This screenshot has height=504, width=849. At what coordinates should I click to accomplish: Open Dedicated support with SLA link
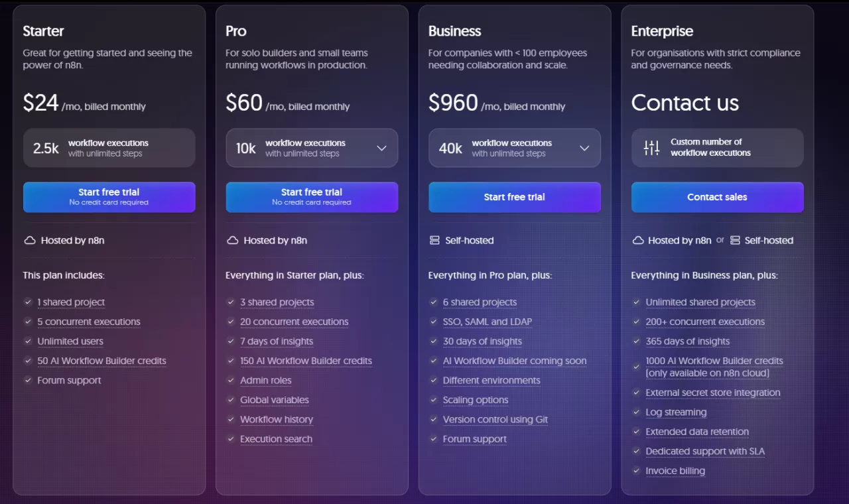pos(705,452)
